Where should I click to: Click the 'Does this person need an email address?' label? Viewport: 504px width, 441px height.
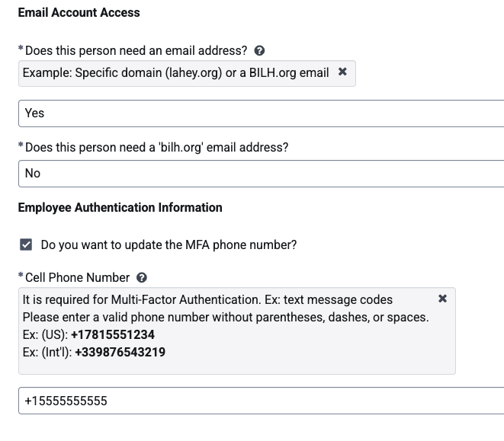pos(136,51)
